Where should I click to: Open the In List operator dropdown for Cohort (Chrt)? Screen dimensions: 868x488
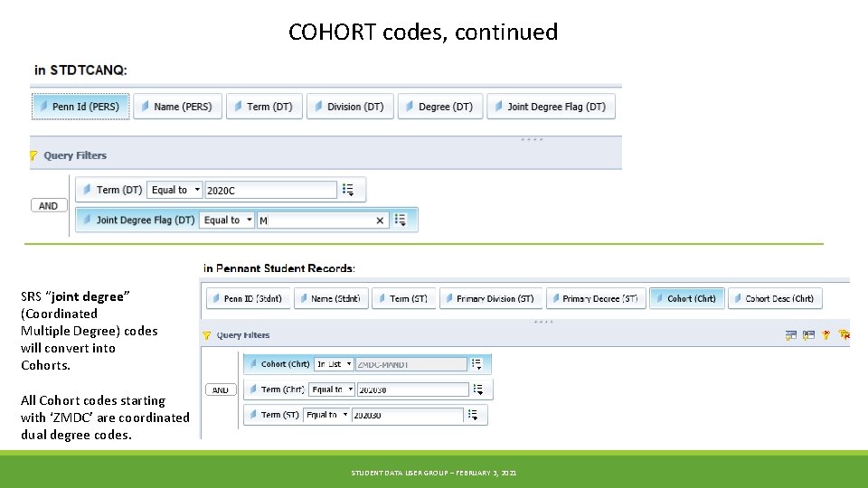pyautogui.click(x=334, y=363)
